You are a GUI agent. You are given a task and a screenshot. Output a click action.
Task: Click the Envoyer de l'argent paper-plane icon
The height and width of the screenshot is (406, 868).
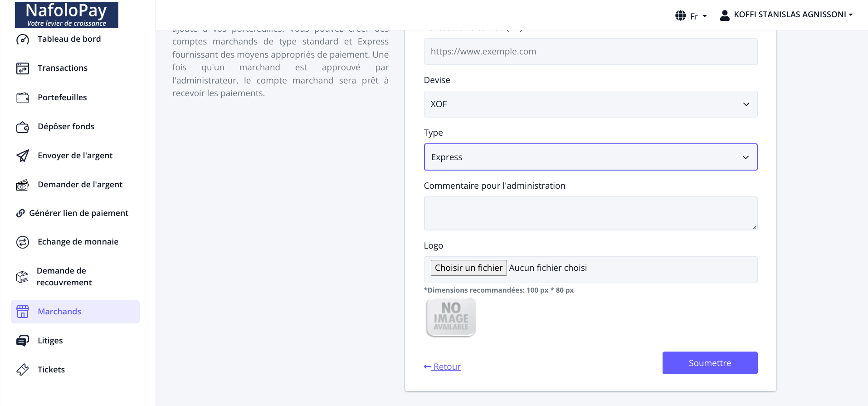coord(23,156)
